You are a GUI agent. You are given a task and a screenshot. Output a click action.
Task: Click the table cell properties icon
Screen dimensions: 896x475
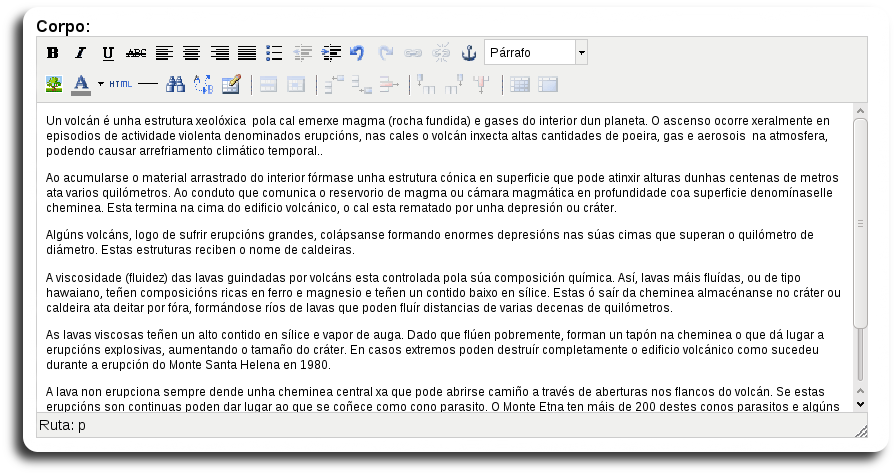[296, 85]
